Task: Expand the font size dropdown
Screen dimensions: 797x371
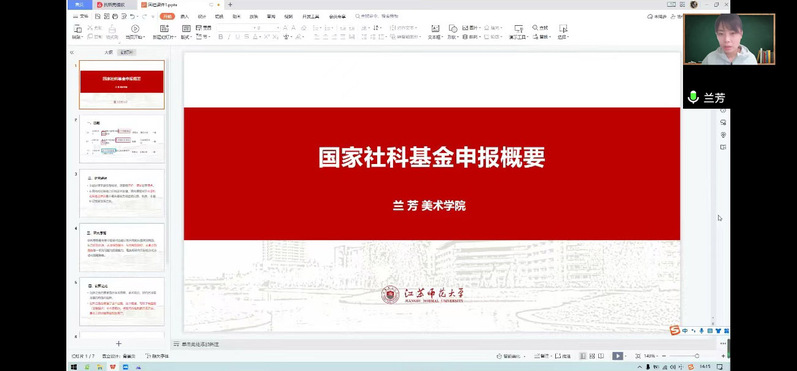Action: point(268,27)
